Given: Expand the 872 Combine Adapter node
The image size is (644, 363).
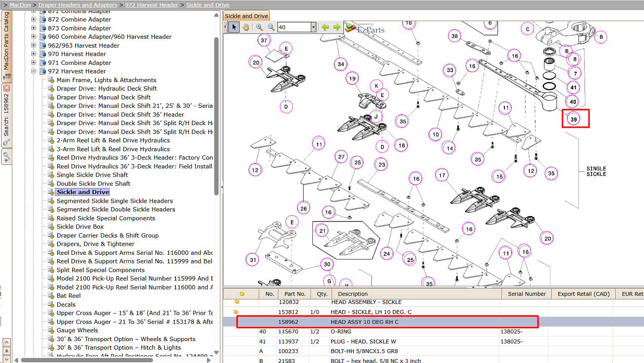Looking at the screenshot, I should click(x=33, y=19).
